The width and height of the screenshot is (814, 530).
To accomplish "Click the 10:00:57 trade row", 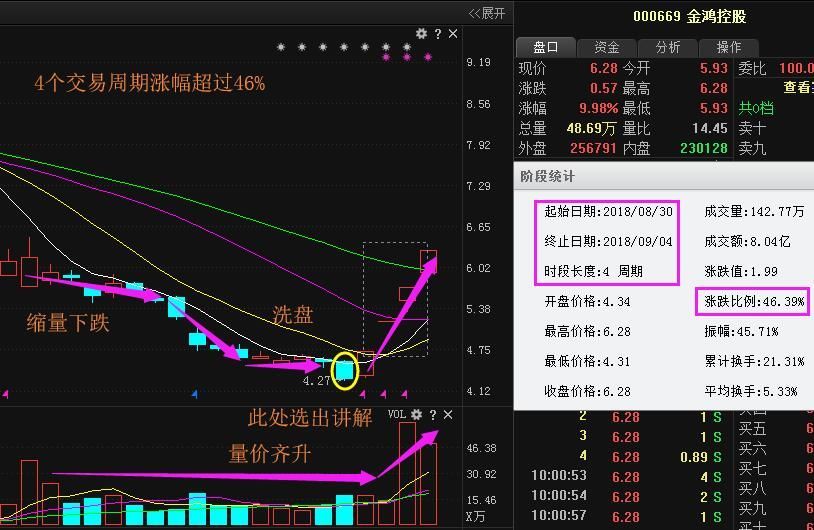I will 627,517.
